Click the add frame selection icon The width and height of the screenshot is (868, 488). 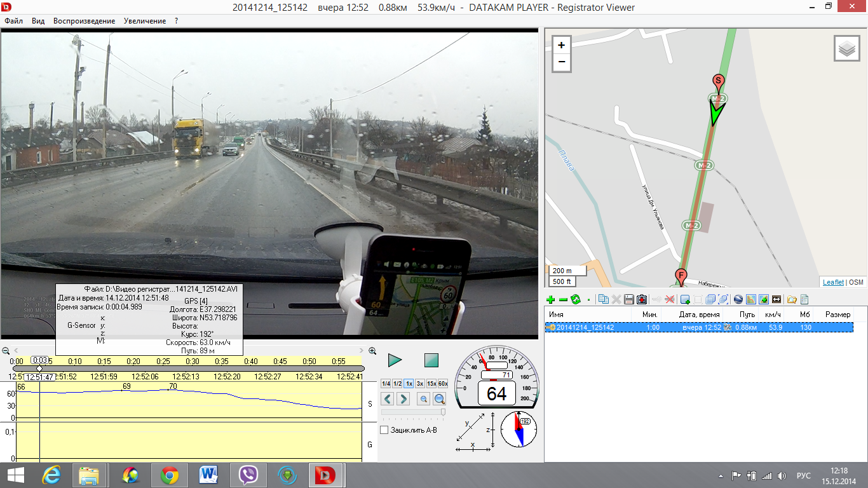tap(685, 299)
